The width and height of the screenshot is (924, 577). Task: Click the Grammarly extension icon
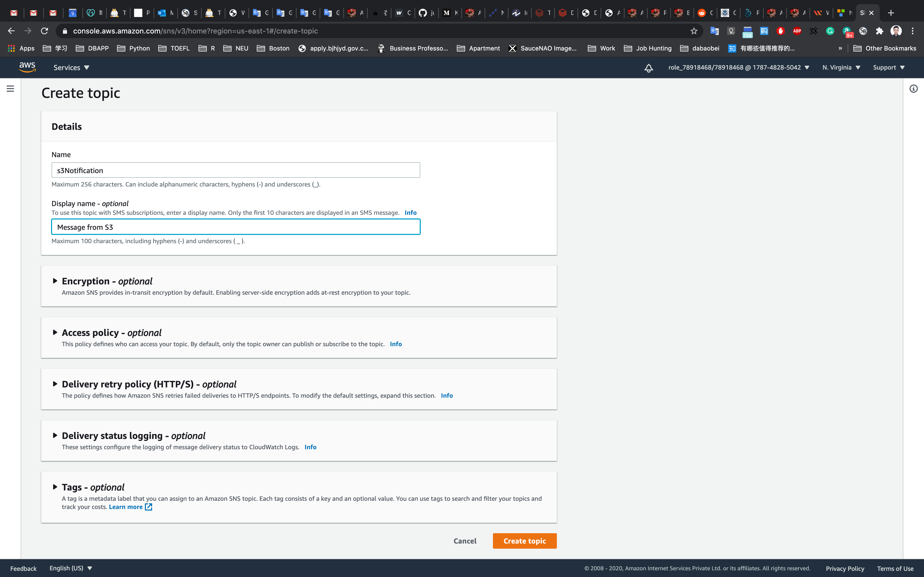click(x=830, y=31)
